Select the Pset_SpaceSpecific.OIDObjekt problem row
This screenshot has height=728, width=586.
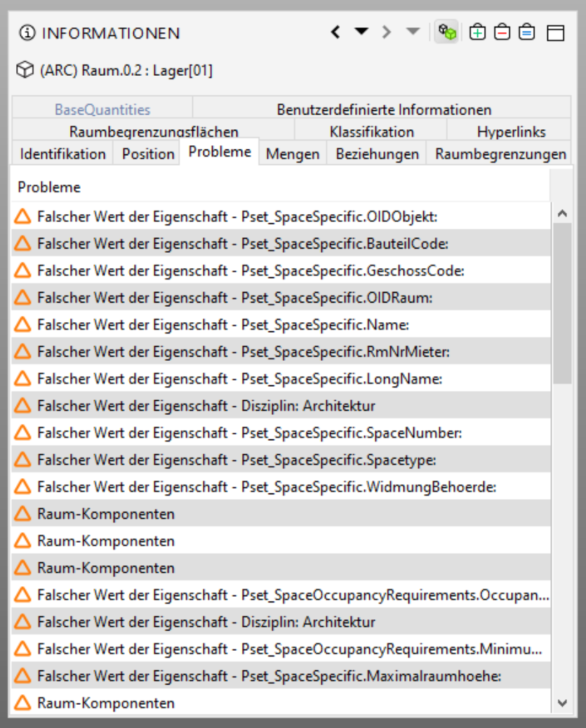click(281, 216)
